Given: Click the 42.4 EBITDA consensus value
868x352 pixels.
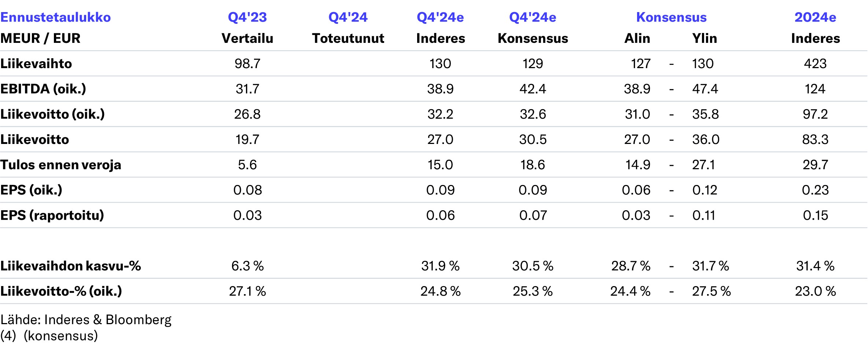Looking at the screenshot, I should tap(533, 89).
